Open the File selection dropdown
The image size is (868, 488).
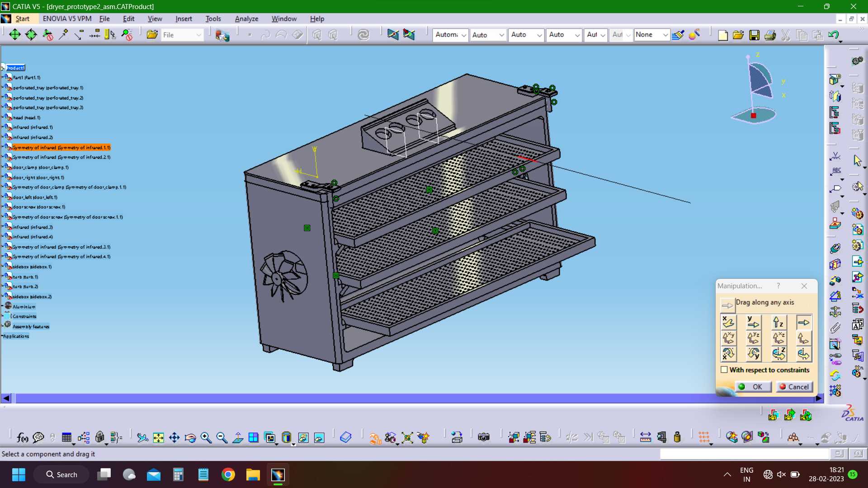click(182, 35)
